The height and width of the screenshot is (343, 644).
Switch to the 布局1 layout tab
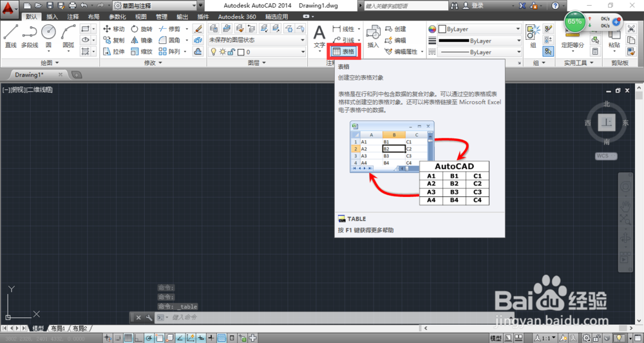(x=58, y=328)
